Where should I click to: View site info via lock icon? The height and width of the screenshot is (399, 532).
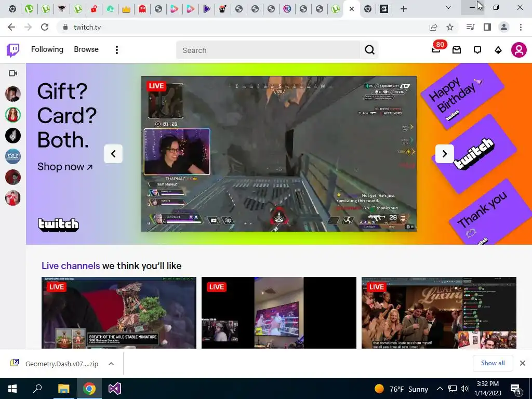pyautogui.click(x=65, y=27)
